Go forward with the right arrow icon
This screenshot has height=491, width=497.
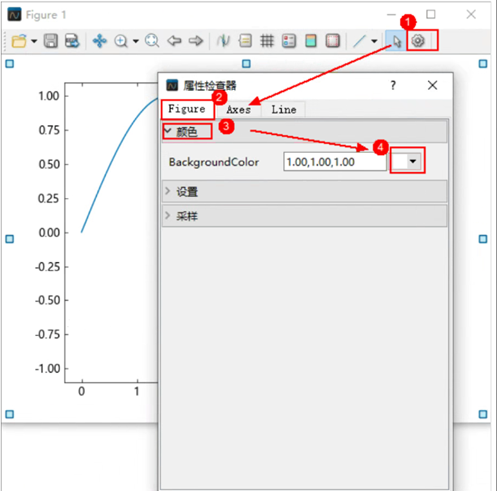[x=196, y=41]
